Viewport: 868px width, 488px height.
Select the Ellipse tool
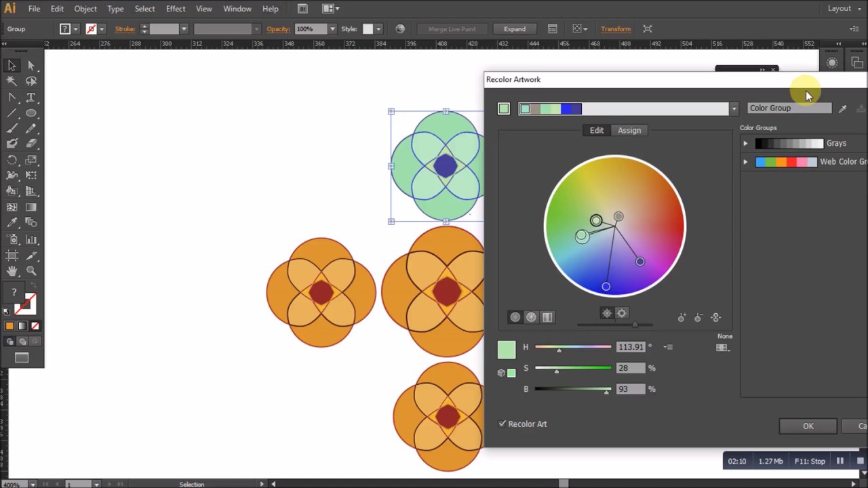click(31, 113)
